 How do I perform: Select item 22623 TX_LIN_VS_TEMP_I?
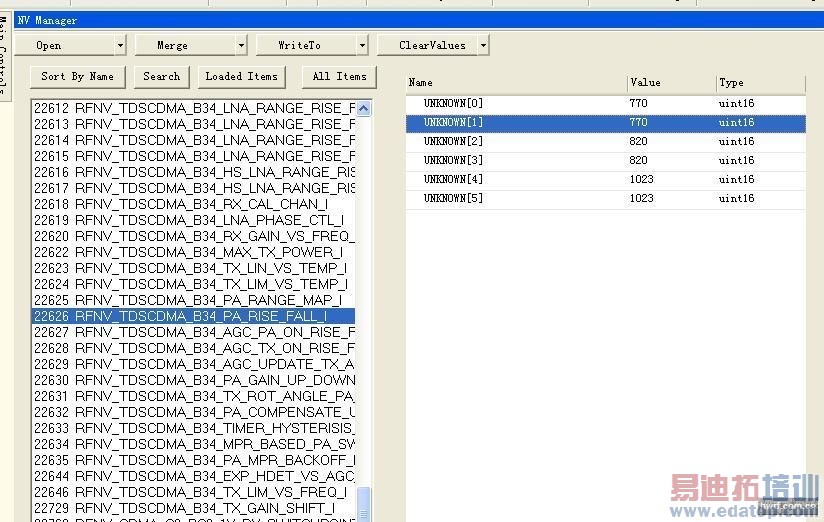coord(194,269)
